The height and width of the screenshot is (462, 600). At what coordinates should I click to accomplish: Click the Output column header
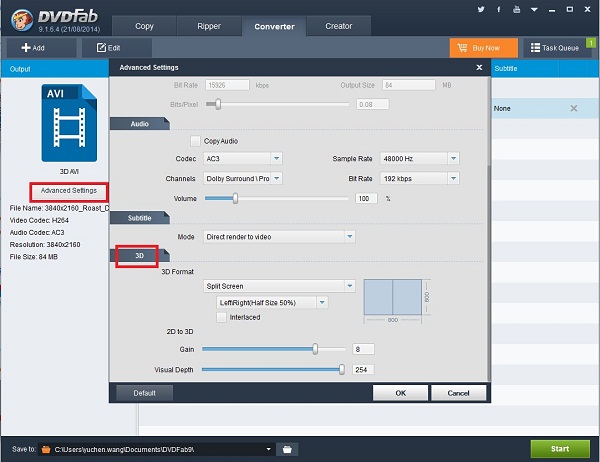(x=55, y=69)
